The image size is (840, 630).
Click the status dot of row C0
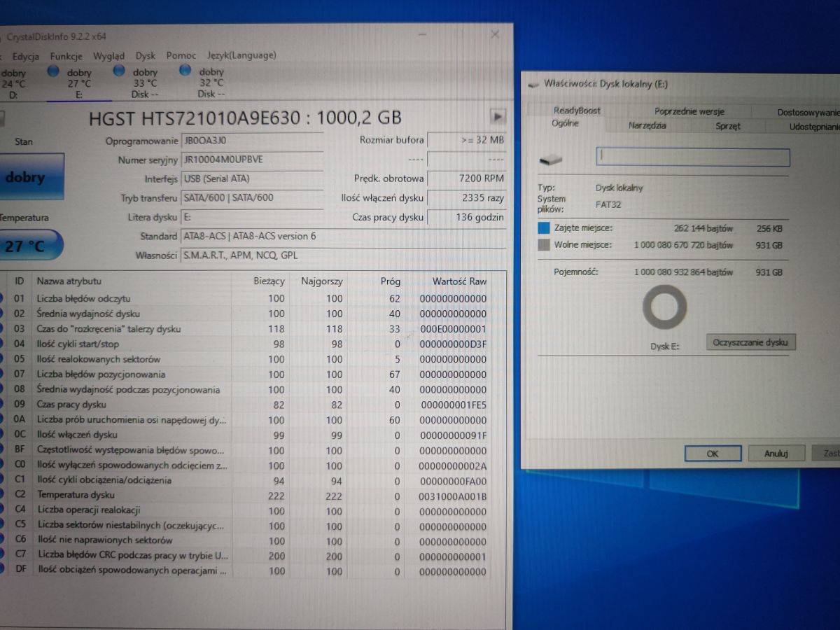point(2,465)
